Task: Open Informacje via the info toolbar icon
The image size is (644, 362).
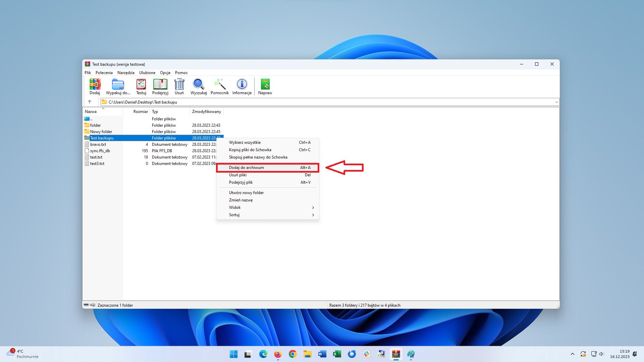Action: pyautogui.click(x=241, y=86)
